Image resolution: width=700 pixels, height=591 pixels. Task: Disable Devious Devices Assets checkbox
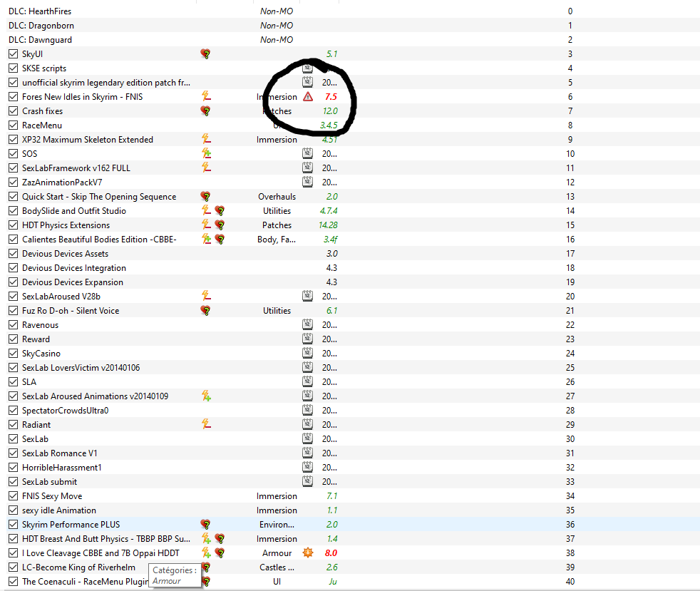click(x=14, y=254)
